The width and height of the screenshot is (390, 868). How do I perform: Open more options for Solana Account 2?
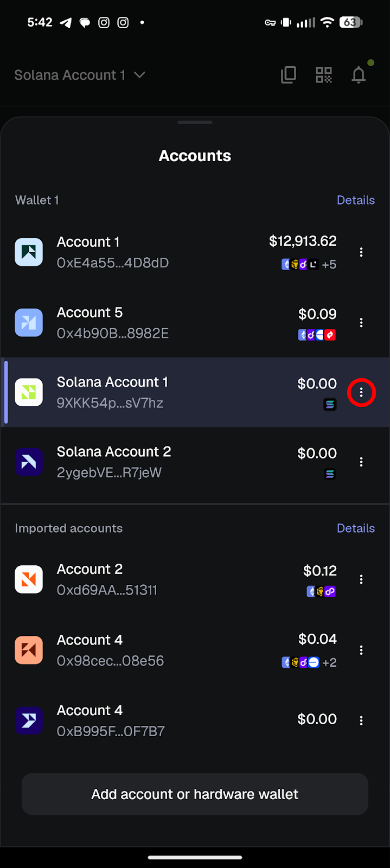[x=361, y=462]
